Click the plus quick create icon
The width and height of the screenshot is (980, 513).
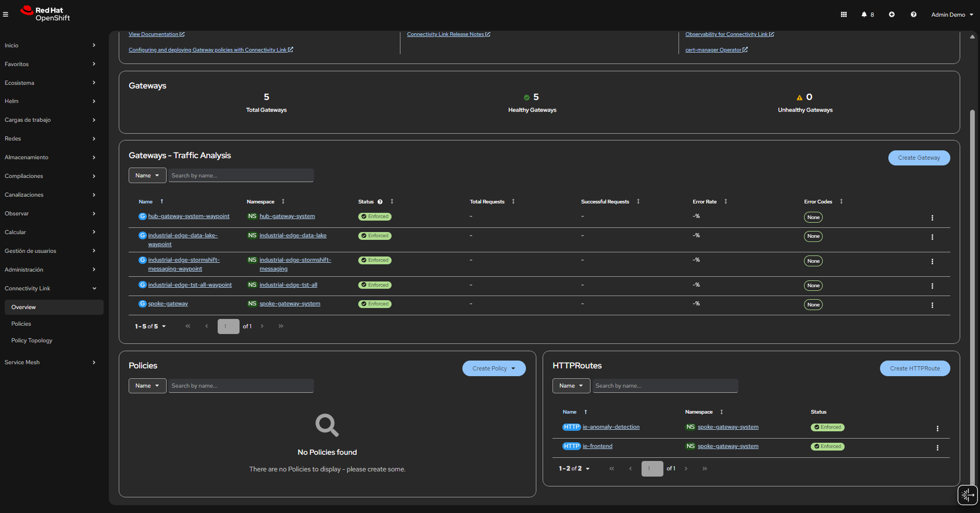[891, 15]
